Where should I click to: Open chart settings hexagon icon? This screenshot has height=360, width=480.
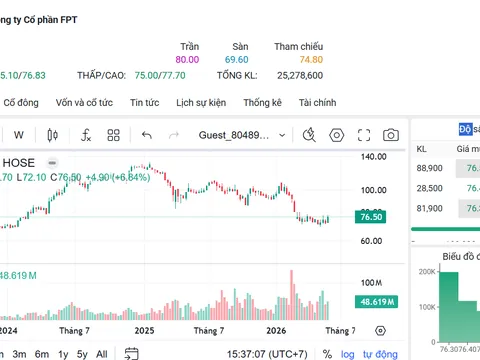pyautogui.click(x=336, y=135)
